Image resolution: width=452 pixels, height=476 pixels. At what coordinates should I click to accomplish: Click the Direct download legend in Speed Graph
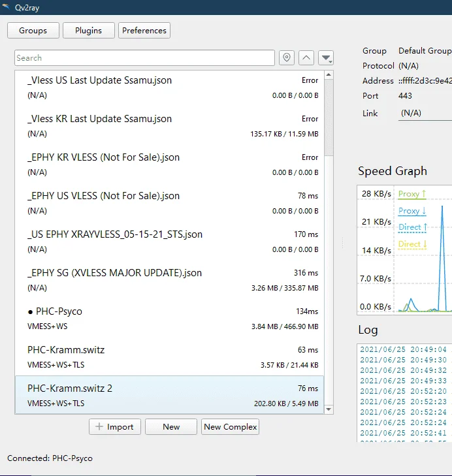(413, 244)
